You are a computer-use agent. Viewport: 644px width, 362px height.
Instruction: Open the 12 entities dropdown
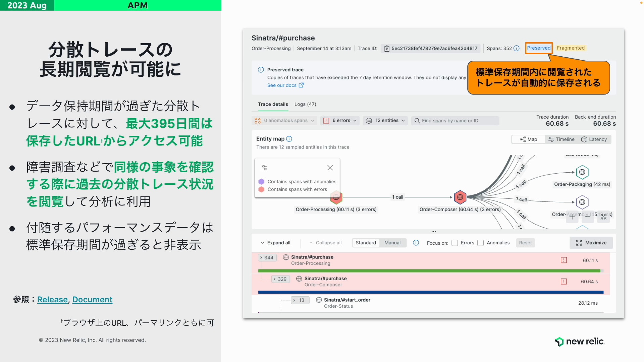pyautogui.click(x=385, y=121)
